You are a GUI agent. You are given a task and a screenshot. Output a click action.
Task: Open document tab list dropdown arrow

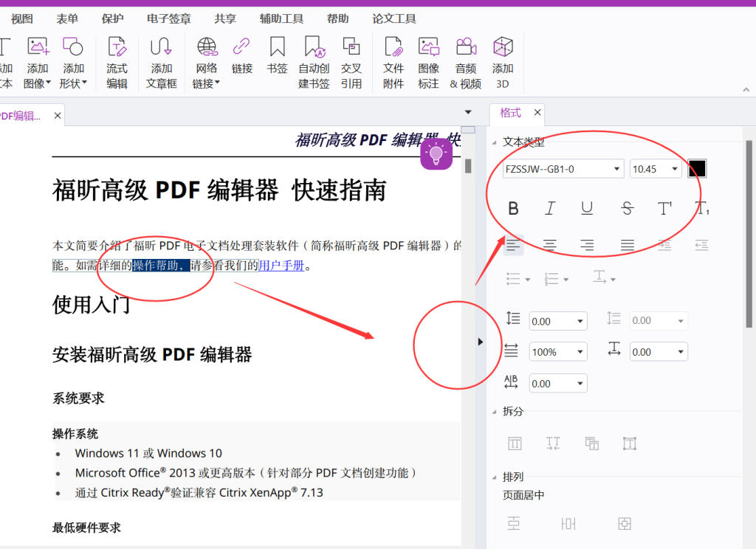tap(467, 112)
